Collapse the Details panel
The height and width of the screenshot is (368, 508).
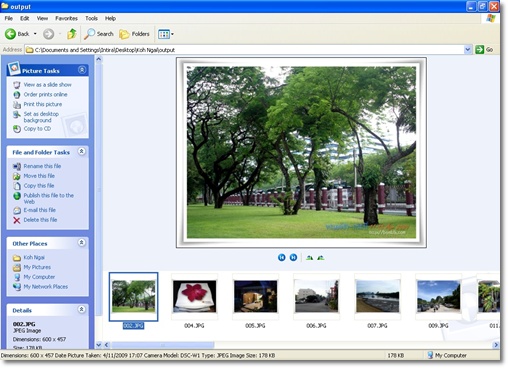point(81,309)
